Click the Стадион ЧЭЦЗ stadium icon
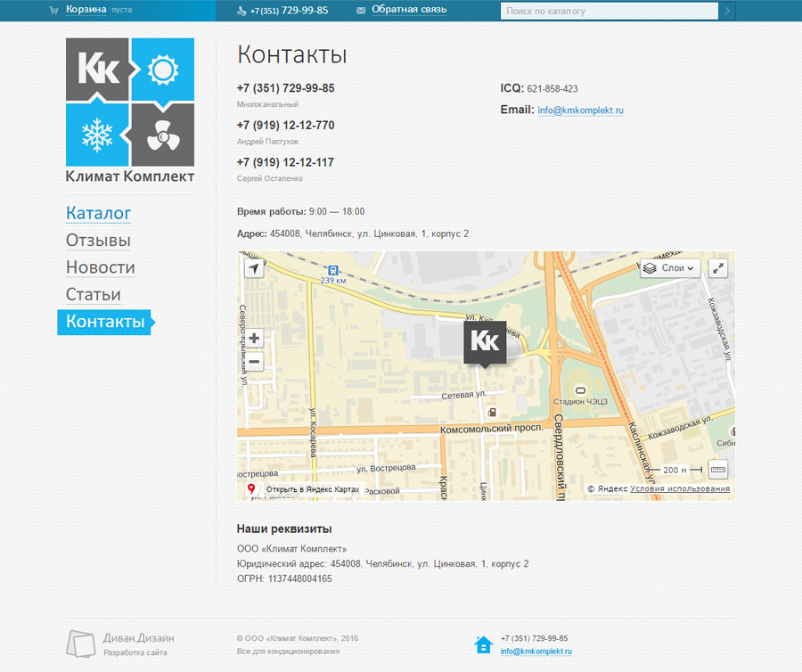This screenshot has width=802, height=672. (x=580, y=390)
